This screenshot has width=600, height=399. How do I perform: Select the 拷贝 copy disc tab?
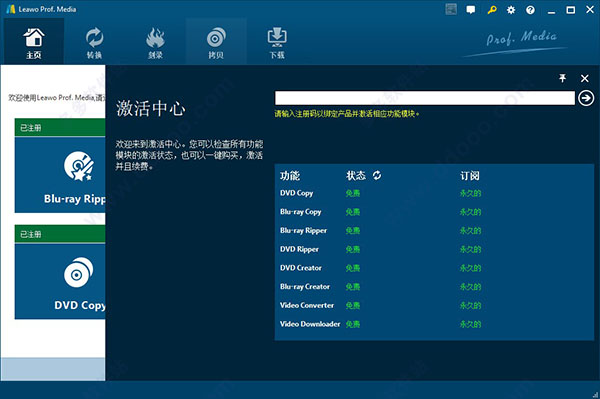(216, 41)
